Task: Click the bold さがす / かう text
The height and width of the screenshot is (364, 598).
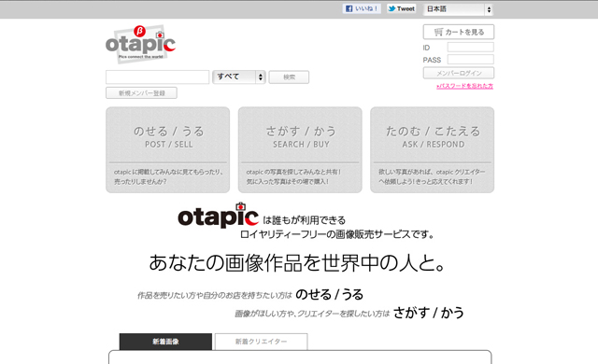Action: (429, 313)
